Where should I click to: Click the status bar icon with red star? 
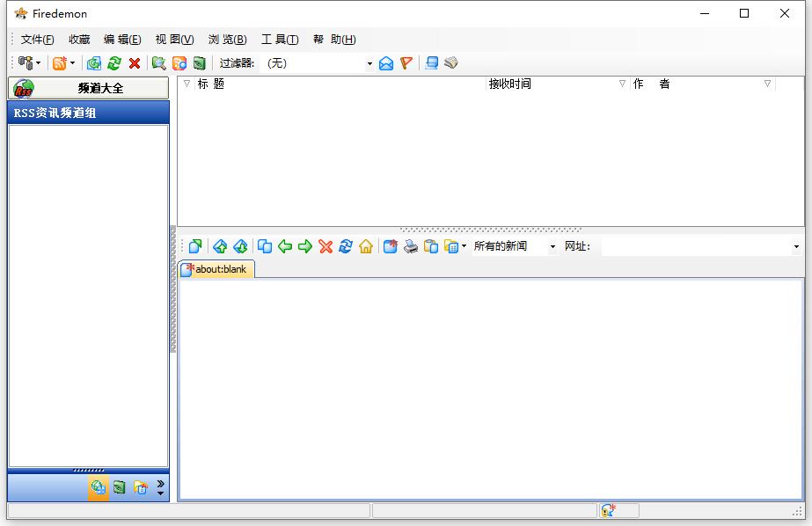[x=609, y=511]
